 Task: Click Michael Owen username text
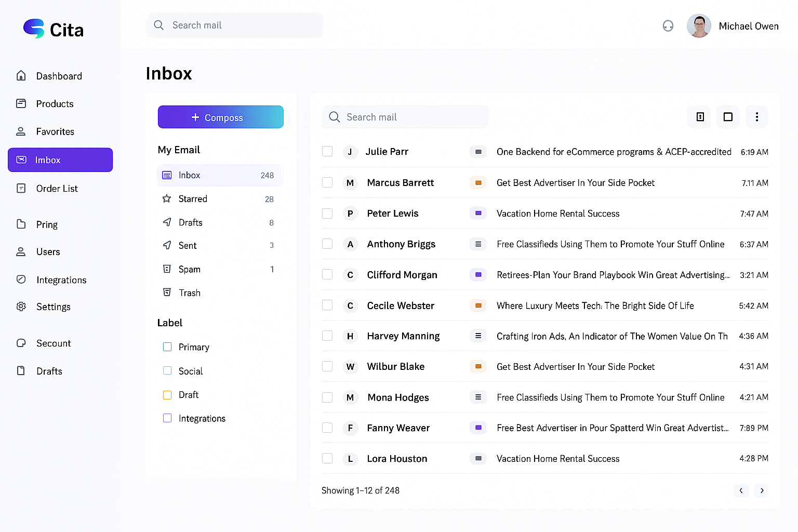pos(749,26)
